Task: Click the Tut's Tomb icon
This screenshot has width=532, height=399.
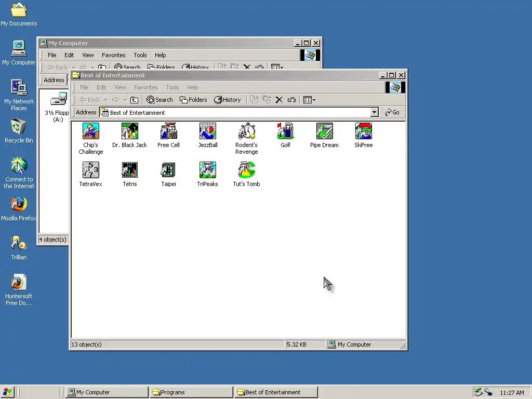Action: click(247, 170)
